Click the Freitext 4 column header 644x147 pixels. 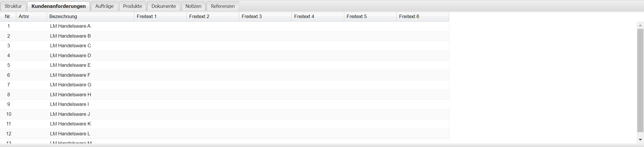pyautogui.click(x=317, y=16)
